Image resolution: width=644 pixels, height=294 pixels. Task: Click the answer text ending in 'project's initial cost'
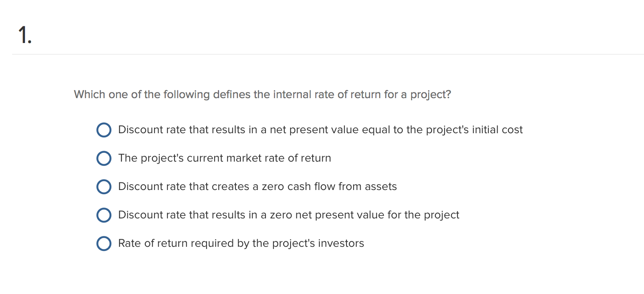[321, 130]
